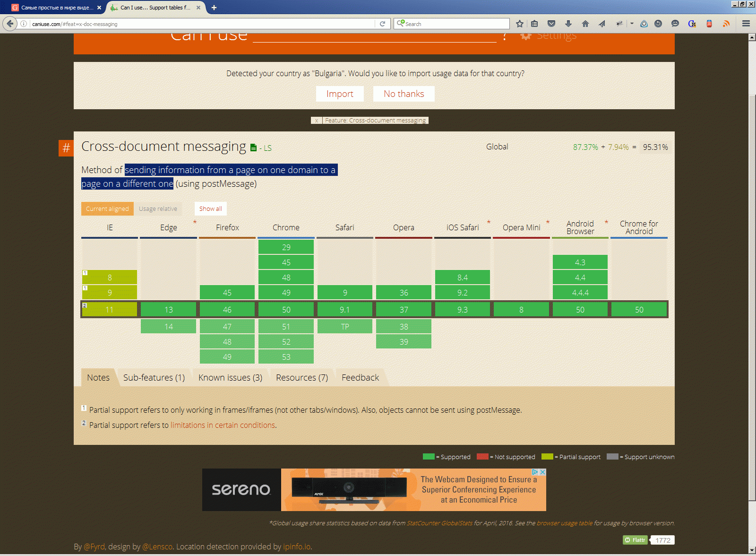Screen dimensions: 756x556
Task: Click the sereno webcam advertisement banner
Action: 374,490
